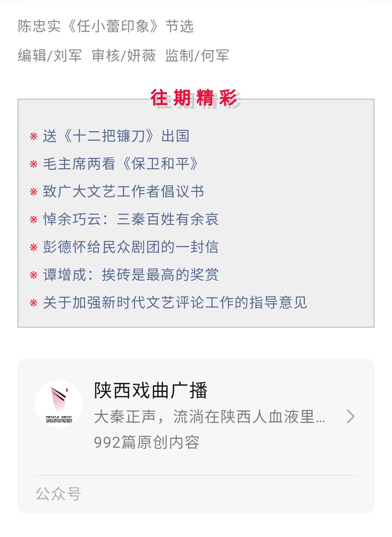Open 彭德怀给民众剧团的一封信 link
Viewport: 392px width, 537px height.
tap(131, 246)
